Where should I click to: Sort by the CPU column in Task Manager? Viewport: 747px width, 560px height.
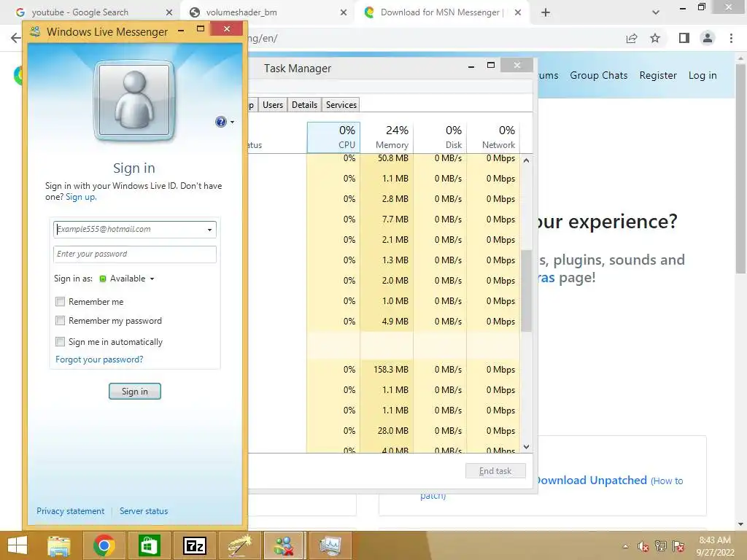(x=333, y=137)
